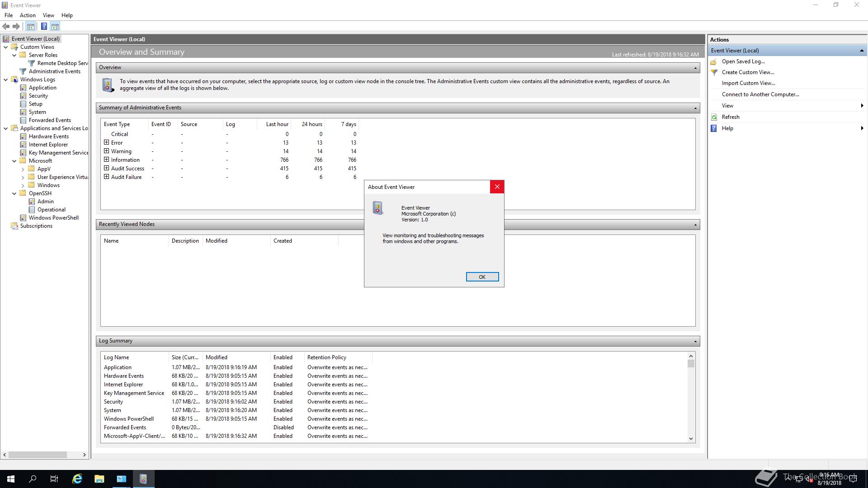Expand the AppV folder node
This screenshot has height=488, width=868.
[x=23, y=169]
